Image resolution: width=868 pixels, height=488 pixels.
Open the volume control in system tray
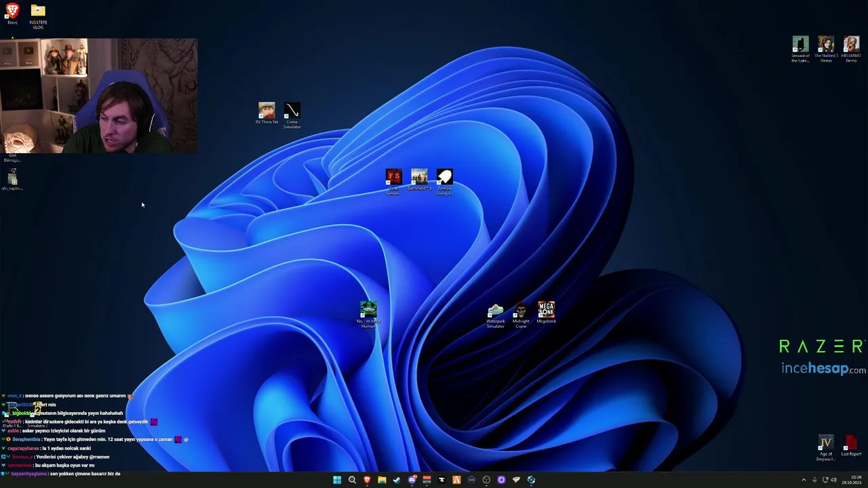click(833, 480)
